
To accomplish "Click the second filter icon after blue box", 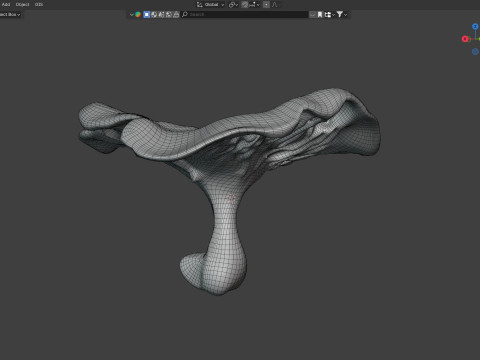I will [x=154, y=14].
